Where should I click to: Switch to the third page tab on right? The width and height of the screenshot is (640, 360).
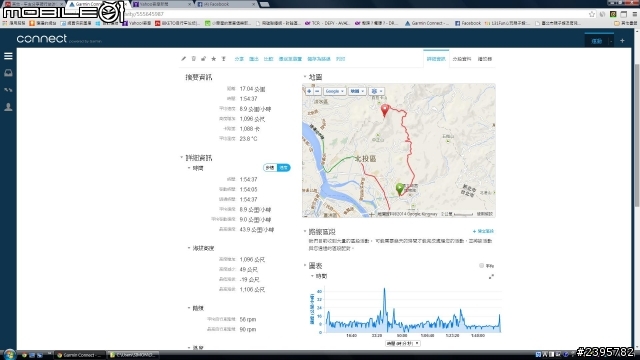484,59
